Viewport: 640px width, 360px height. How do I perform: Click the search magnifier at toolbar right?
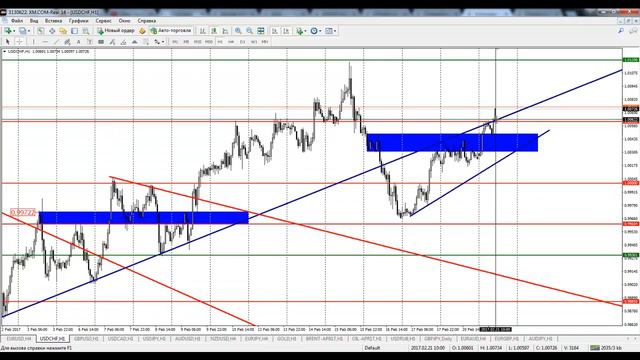(x=621, y=31)
